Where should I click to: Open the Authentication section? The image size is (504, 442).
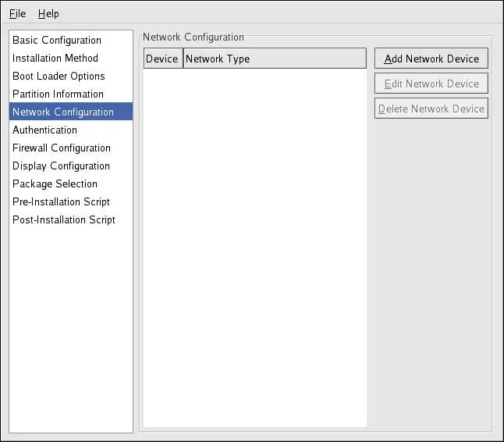[44, 130]
